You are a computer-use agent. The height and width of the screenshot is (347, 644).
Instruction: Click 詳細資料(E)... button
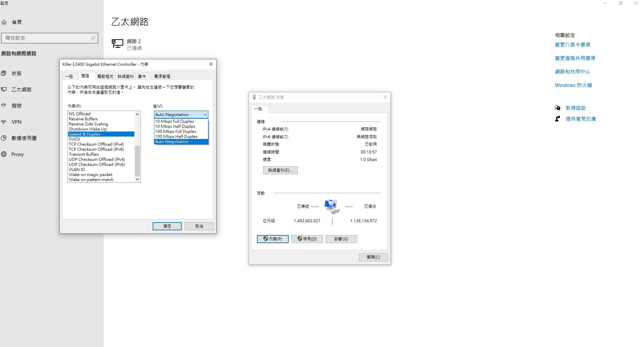click(280, 170)
